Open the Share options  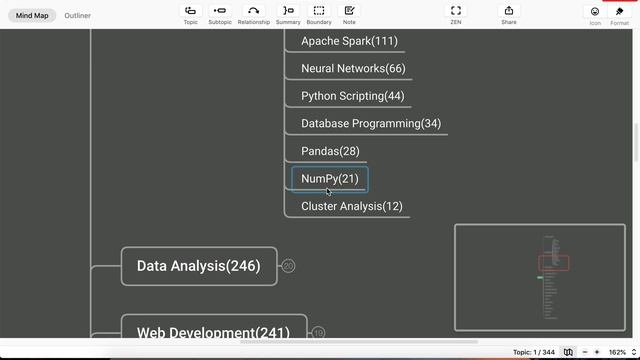[x=509, y=15]
